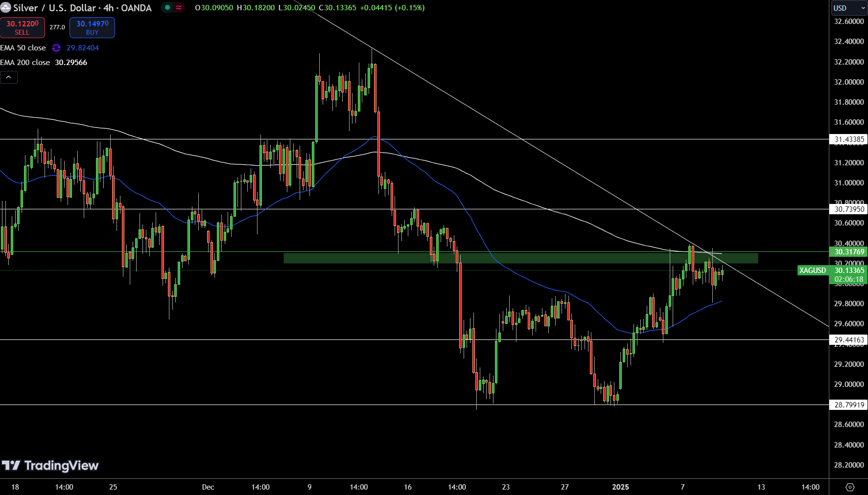Image resolution: width=868 pixels, height=495 pixels.
Task: Click the high price H30.18200
Action: click(256, 8)
